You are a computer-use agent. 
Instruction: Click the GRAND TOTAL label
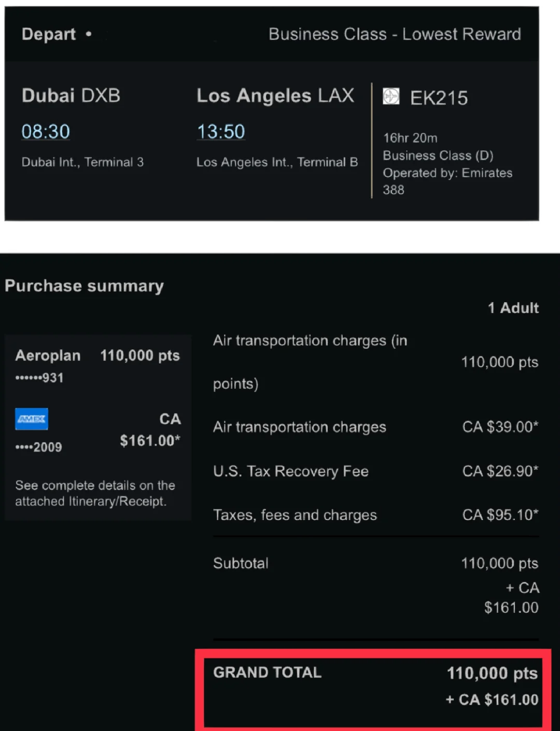pyautogui.click(x=267, y=672)
